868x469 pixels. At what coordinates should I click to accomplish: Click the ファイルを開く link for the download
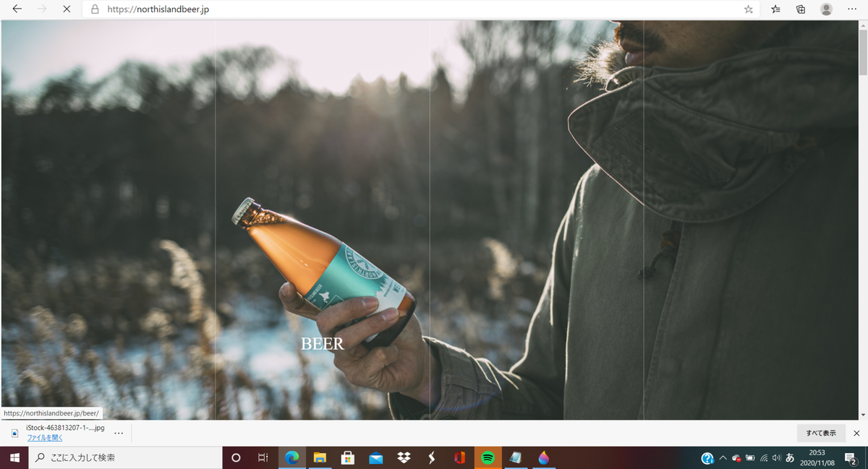pos(45,438)
